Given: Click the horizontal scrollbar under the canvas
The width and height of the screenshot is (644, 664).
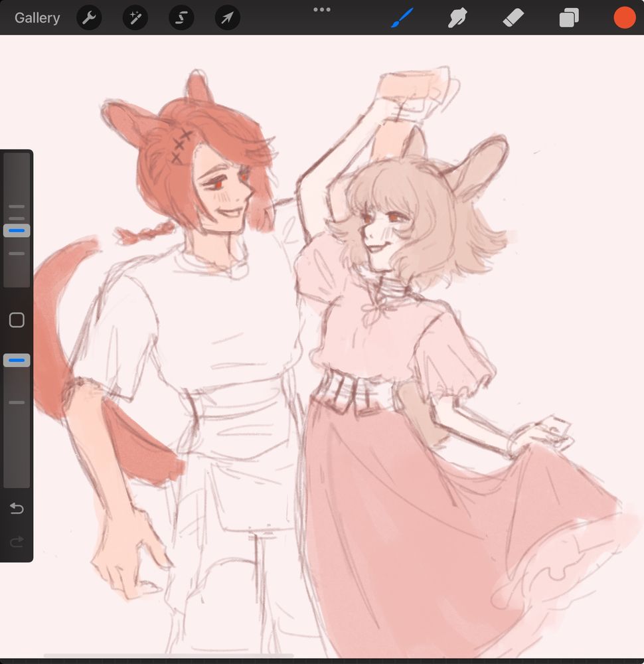Looking at the screenshot, I should pyautogui.click(x=169, y=656).
